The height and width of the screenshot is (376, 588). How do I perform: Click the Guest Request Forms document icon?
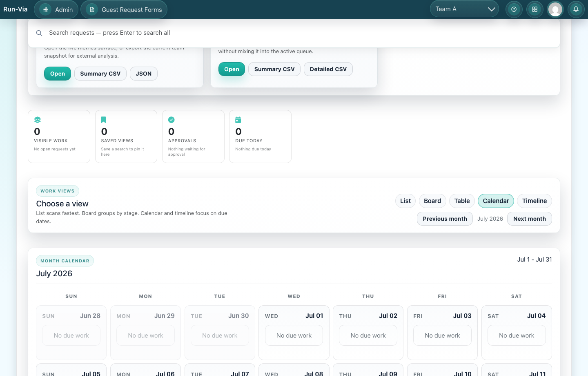pyautogui.click(x=92, y=9)
